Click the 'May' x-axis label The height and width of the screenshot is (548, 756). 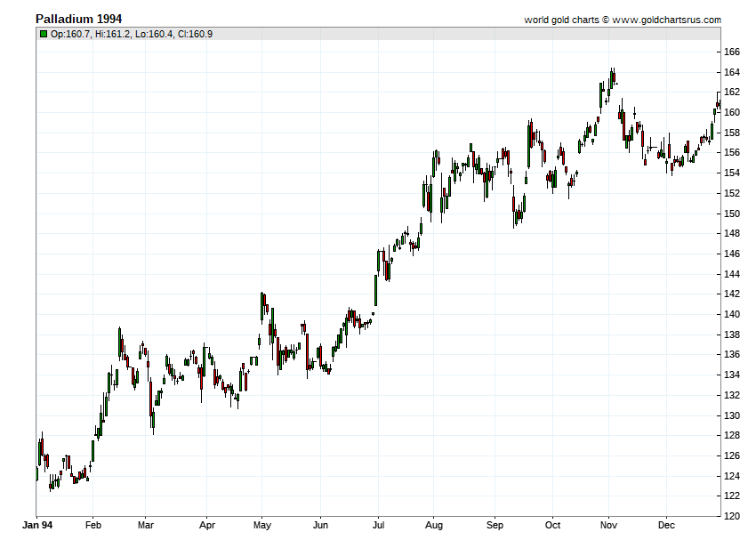click(x=261, y=526)
